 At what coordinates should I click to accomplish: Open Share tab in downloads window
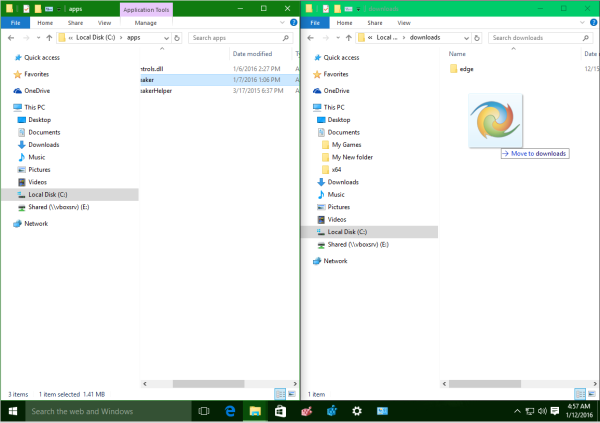375,23
